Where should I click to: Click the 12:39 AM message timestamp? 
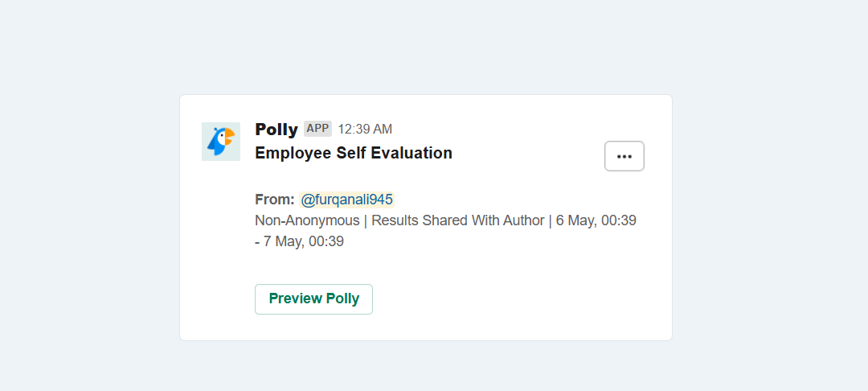[x=366, y=129]
